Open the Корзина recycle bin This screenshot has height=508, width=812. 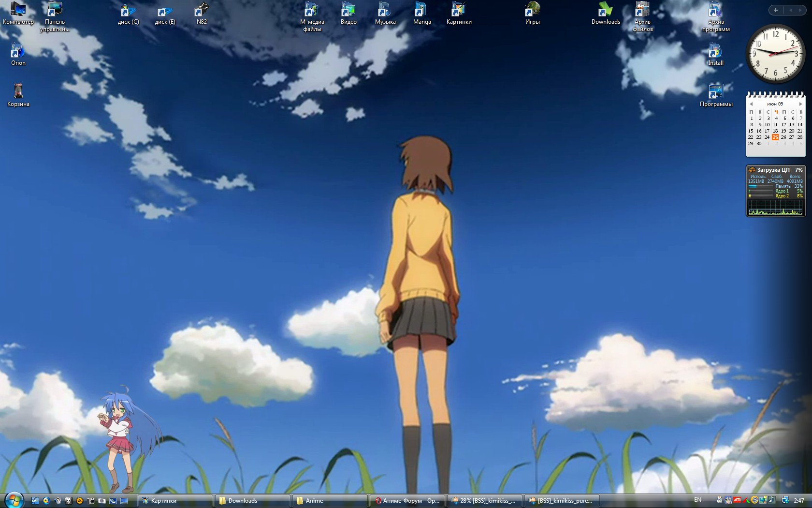click(x=18, y=95)
